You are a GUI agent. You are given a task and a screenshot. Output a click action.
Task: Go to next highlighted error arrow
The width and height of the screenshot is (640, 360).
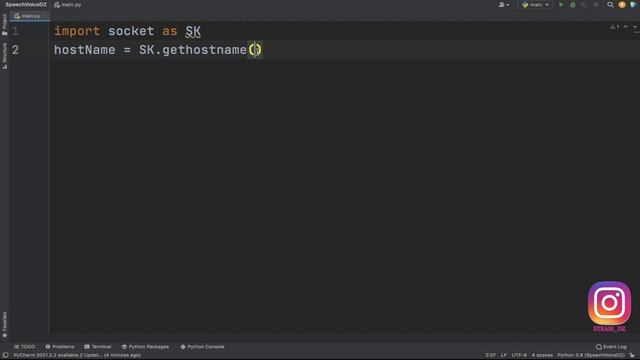(635, 27)
